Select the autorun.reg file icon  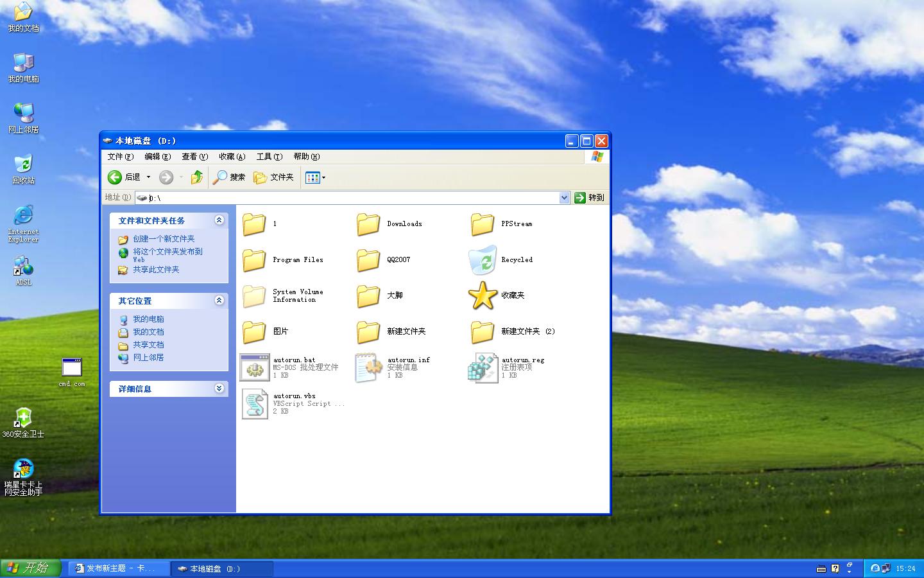(483, 368)
